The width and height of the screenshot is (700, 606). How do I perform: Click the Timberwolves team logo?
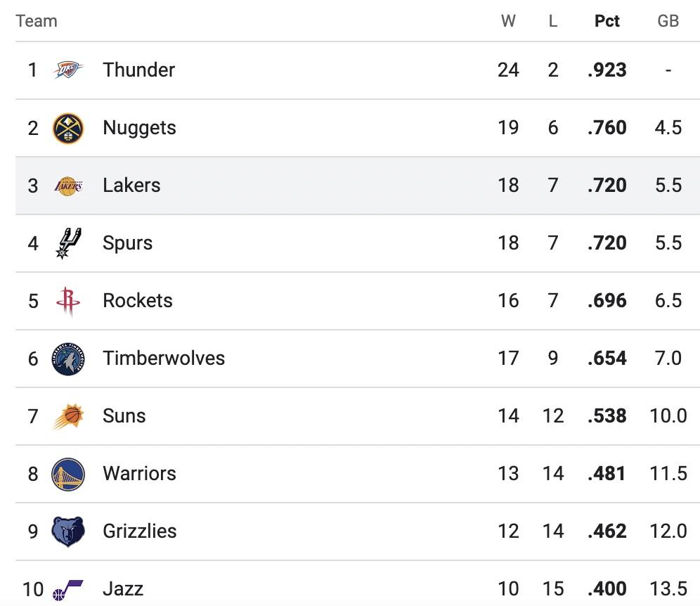68,359
